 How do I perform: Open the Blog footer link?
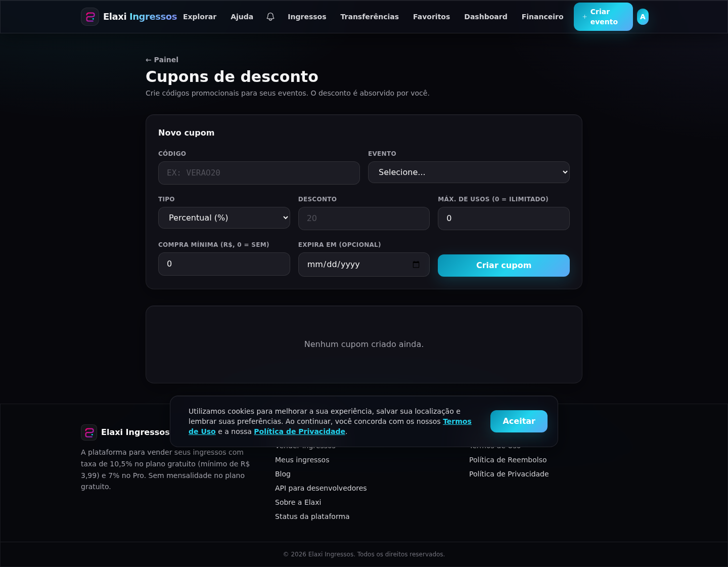click(x=283, y=474)
